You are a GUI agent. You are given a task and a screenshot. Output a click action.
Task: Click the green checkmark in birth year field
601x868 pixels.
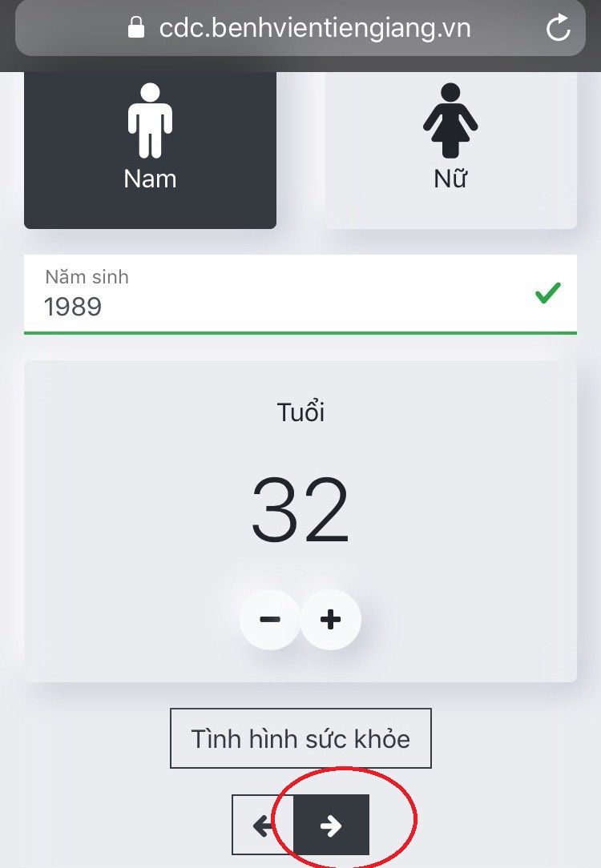(548, 293)
